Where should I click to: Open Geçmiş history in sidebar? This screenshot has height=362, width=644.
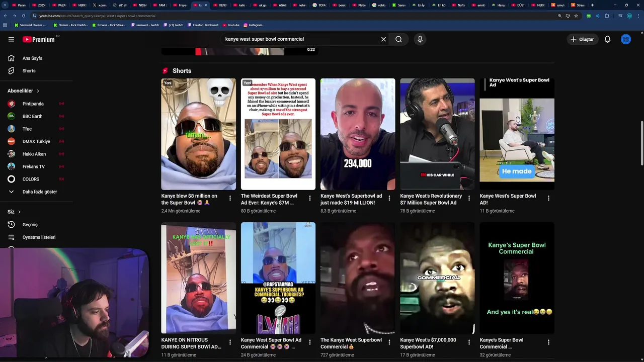[x=36, y=225]
